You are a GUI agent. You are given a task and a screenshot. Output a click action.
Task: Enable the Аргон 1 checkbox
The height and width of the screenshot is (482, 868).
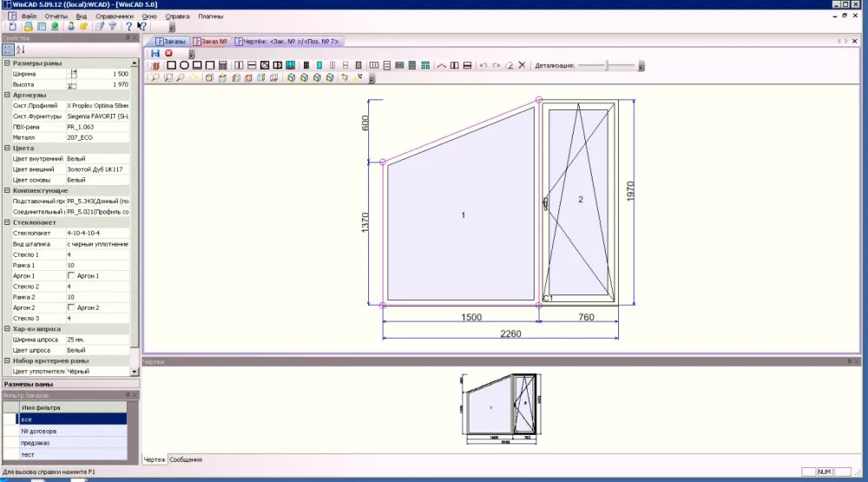click(71, 275)
